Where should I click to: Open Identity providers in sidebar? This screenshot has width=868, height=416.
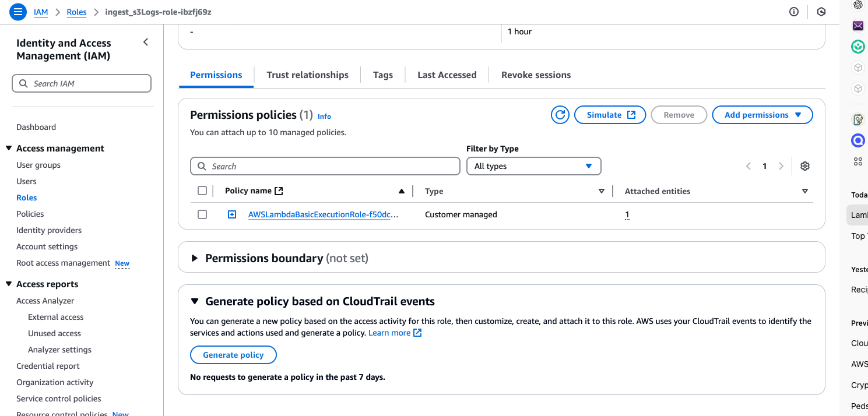tap(49, 230)
